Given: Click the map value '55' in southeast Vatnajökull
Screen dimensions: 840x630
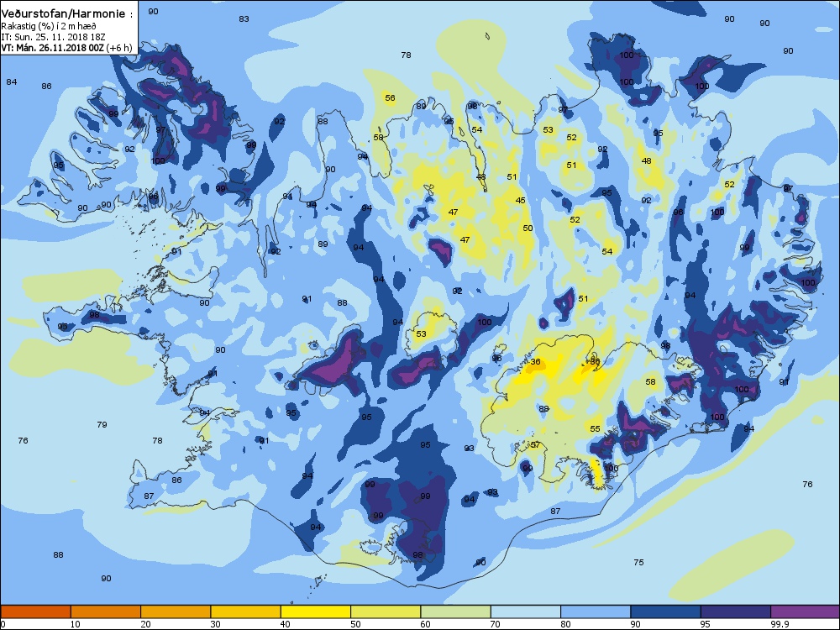Looking at the screenshot, I should point(596,429).
